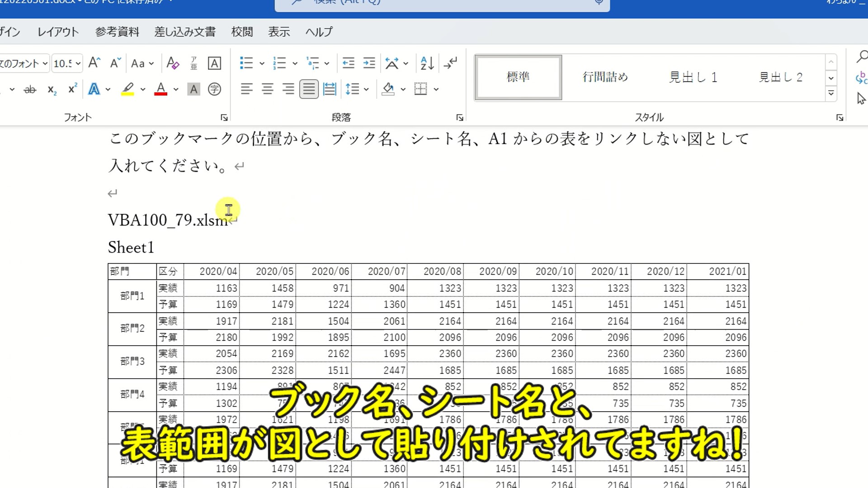This screenshot has height=488, width=868.
Task: Expand the line spacing options dropdown
Action: pyautogui.click(x=366, y=89)
